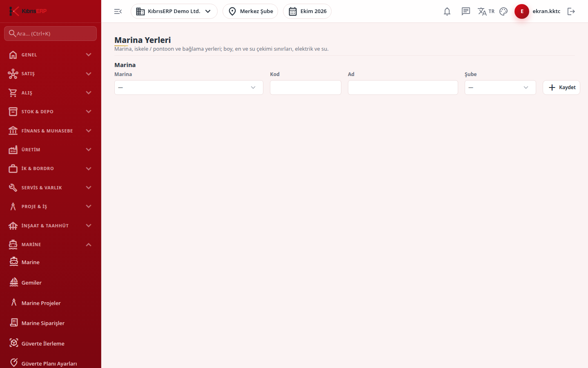Open theme palette icon

point(503,11)
